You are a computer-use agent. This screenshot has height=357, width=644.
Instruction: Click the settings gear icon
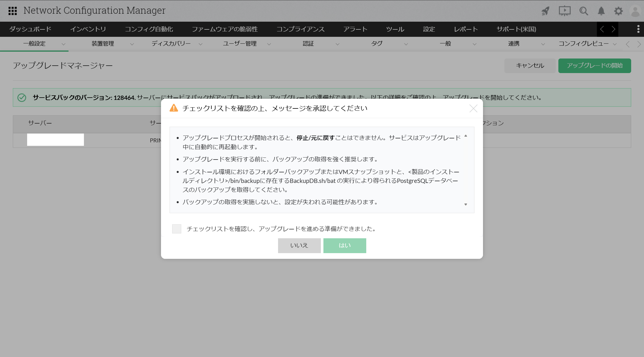(618, 11)
